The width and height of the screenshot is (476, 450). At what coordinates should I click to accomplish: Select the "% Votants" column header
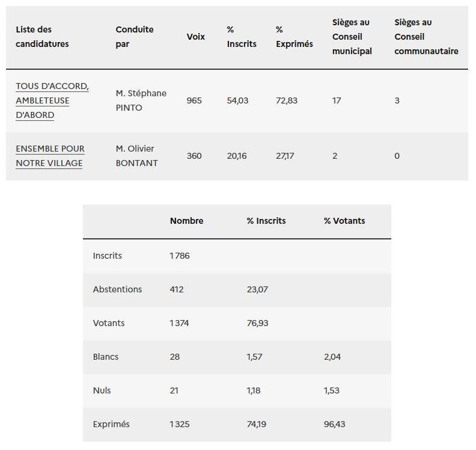(x=344, y=221)
